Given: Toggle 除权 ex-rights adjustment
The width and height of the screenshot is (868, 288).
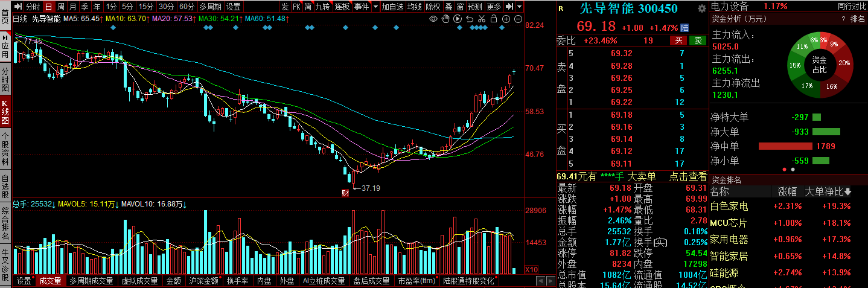Looking at the screenshot, I should (433, 7).
